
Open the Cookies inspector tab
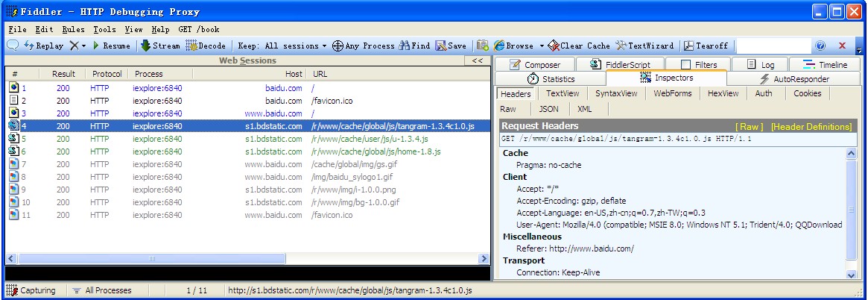coord(807,93)
